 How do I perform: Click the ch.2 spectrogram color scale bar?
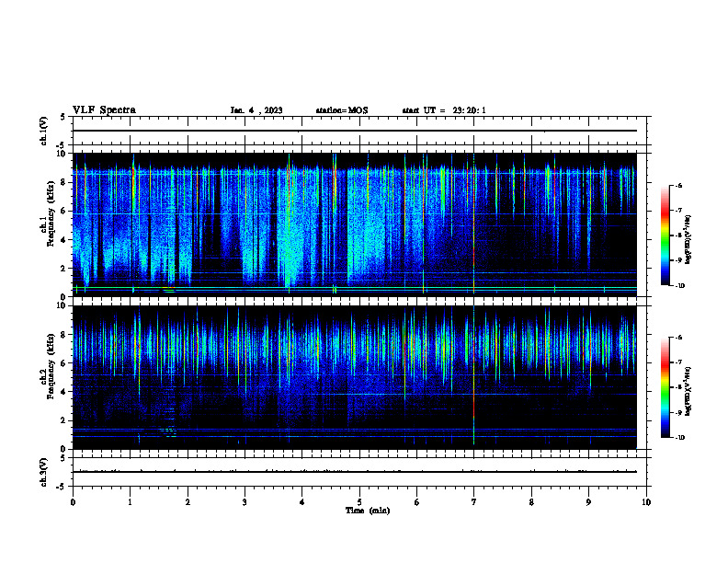click(665, 387)
